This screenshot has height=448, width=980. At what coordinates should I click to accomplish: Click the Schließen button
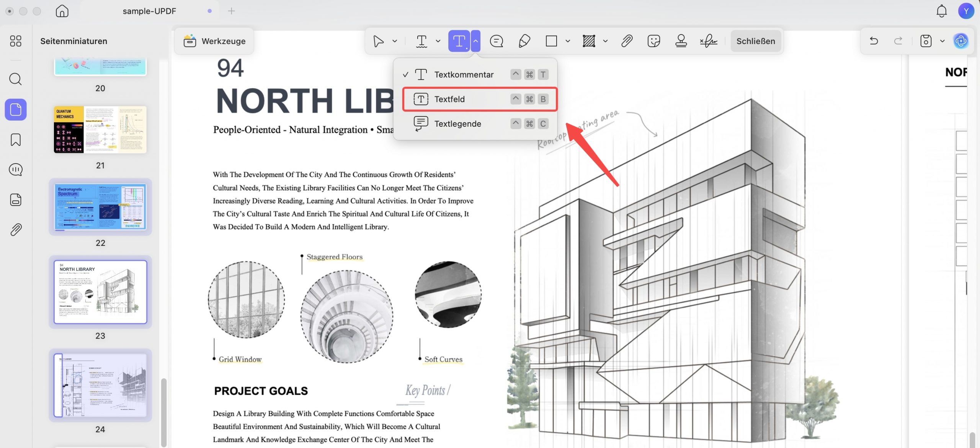pyautogui.click(x=756, y=41)
